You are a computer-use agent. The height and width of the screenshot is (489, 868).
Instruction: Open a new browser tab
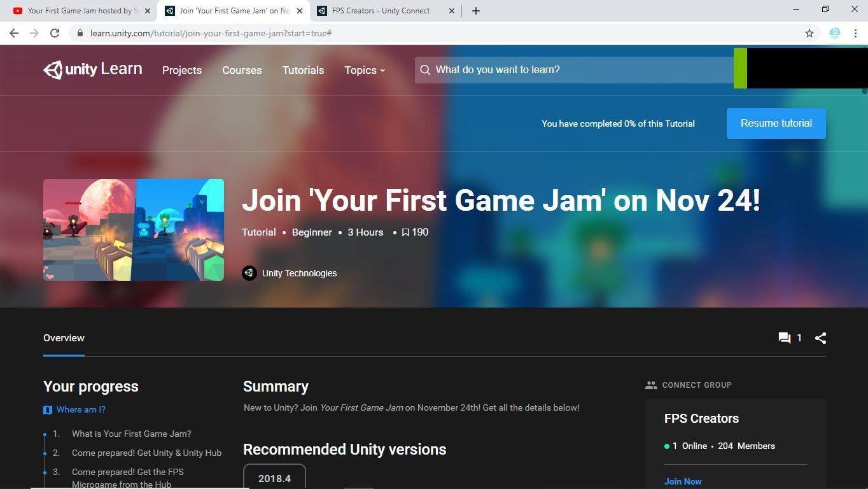475,11
